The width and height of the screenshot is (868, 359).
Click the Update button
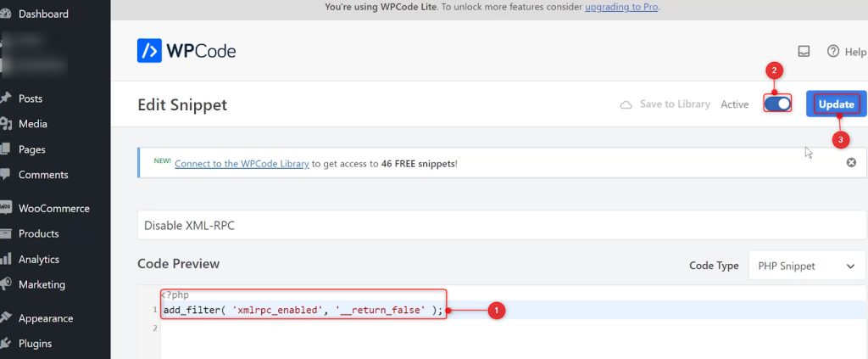point(837,104)
